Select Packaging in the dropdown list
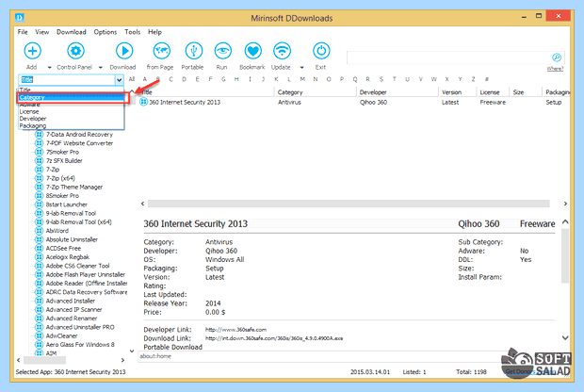Screen dimensions: 584x392 click(x=72, y=126)
